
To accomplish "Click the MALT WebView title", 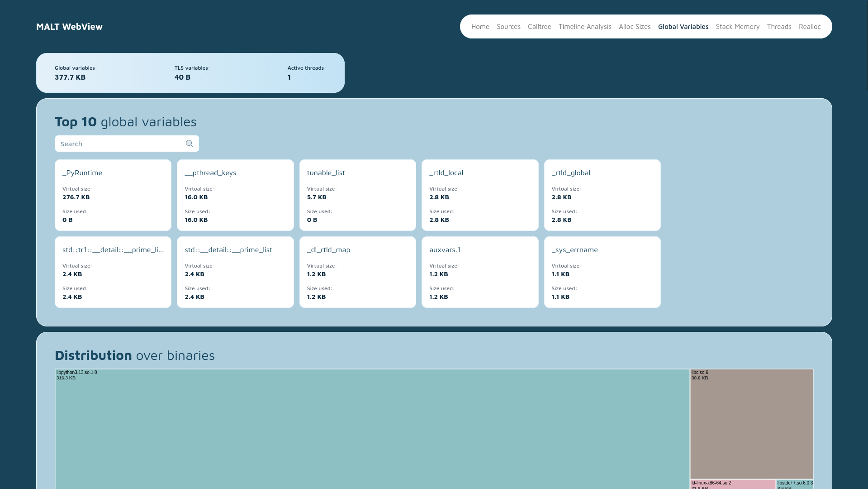I will [x=69, y=27].
